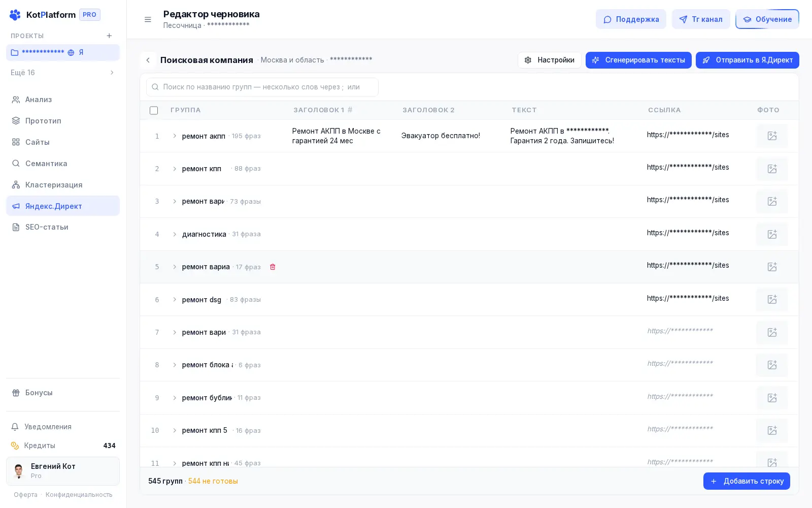This screenshot has width=812, height=508.
Task: Click Добавить строку
Action: point(747,481)
